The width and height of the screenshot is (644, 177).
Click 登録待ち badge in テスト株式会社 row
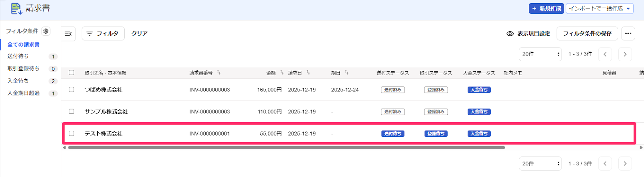click(436, 134)
